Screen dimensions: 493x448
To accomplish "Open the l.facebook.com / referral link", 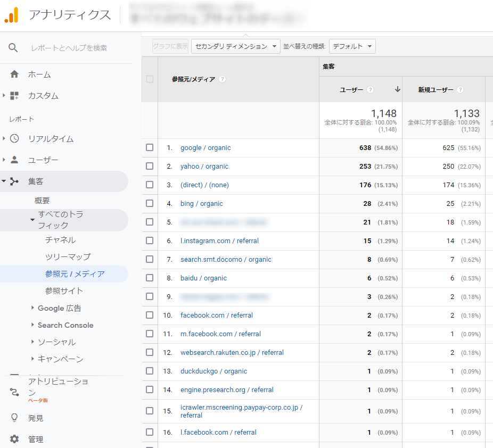I will coord(218,432).
